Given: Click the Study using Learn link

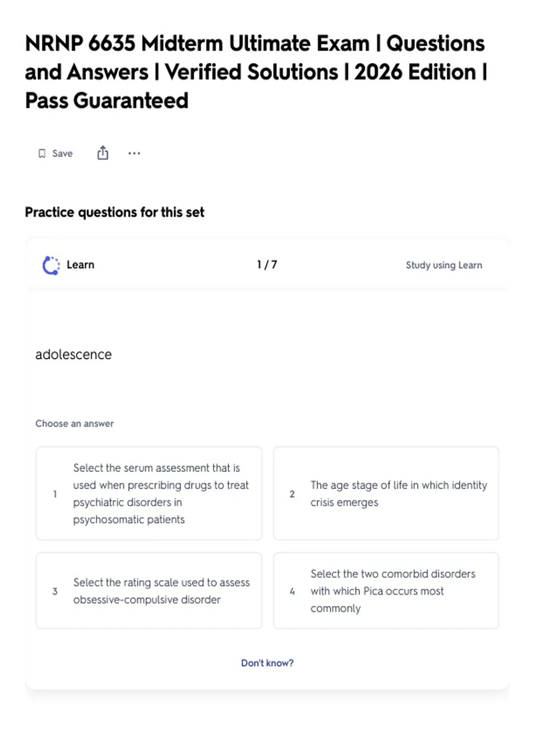Looking at the screenshot, I should pyautogui.click(x=444, y=265).
